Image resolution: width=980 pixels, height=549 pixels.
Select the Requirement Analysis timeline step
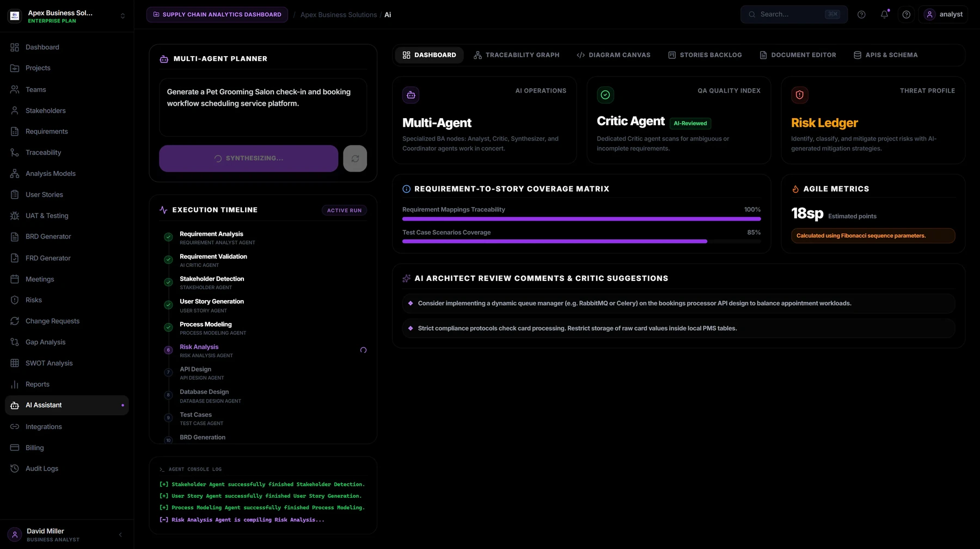click(263, 238)
